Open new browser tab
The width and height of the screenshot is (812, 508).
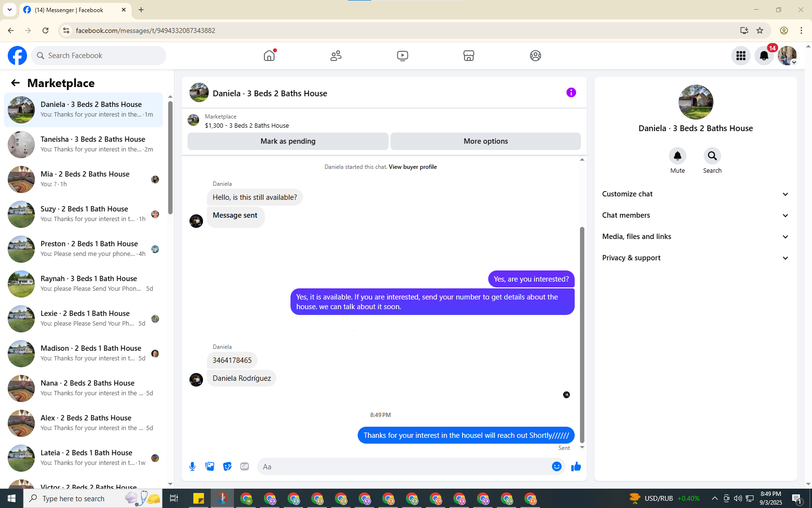click(x=141, y=10)
